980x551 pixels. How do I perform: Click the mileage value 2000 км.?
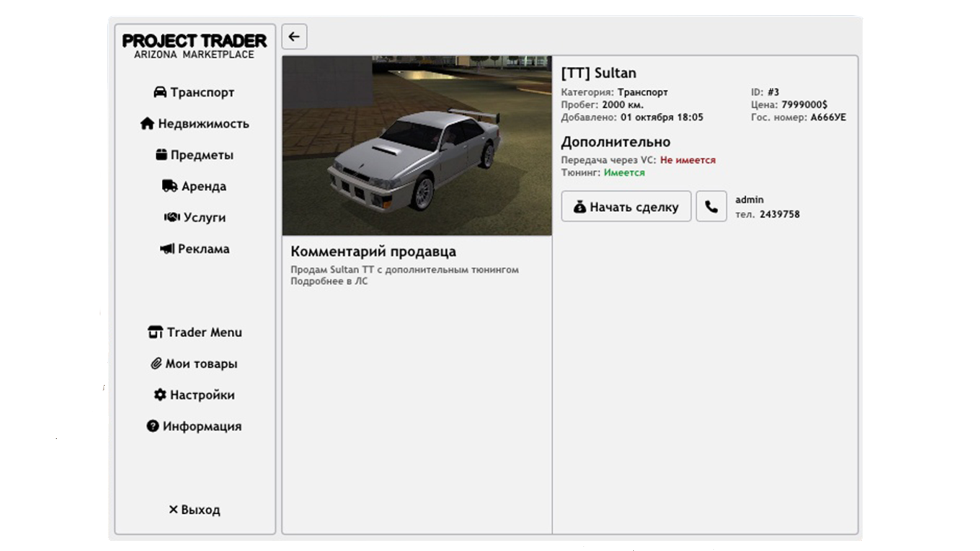pos(623,105)
